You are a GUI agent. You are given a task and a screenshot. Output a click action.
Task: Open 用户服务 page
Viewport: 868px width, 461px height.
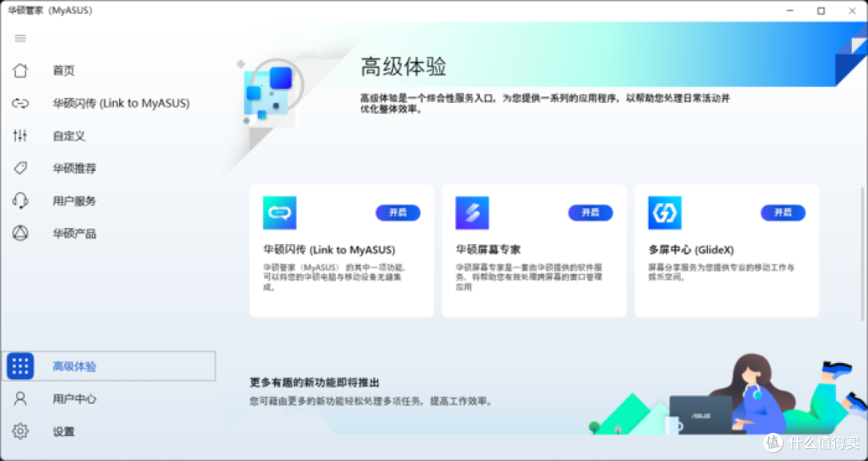pos(75,200)
